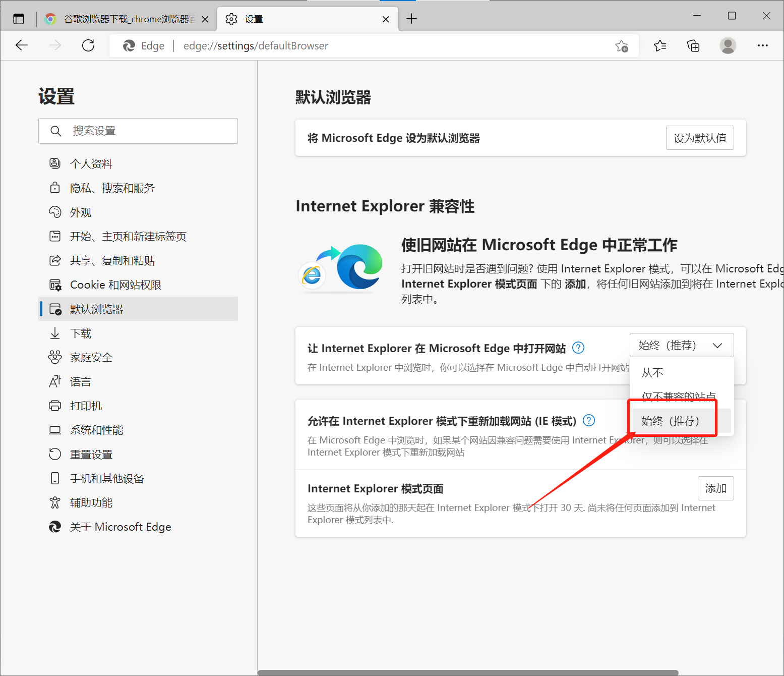Screen dimensions: 784x676
Task: Open 个人资料 settings in the sidebar
Action: pyautogui.click(x=91, y=163)
